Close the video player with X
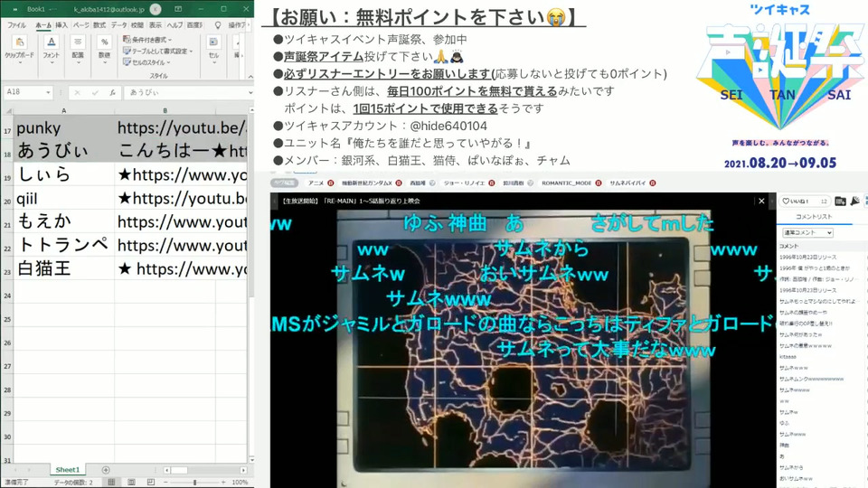Image resolution: width=868 pixels, height=488 pixels. [761, 201]
